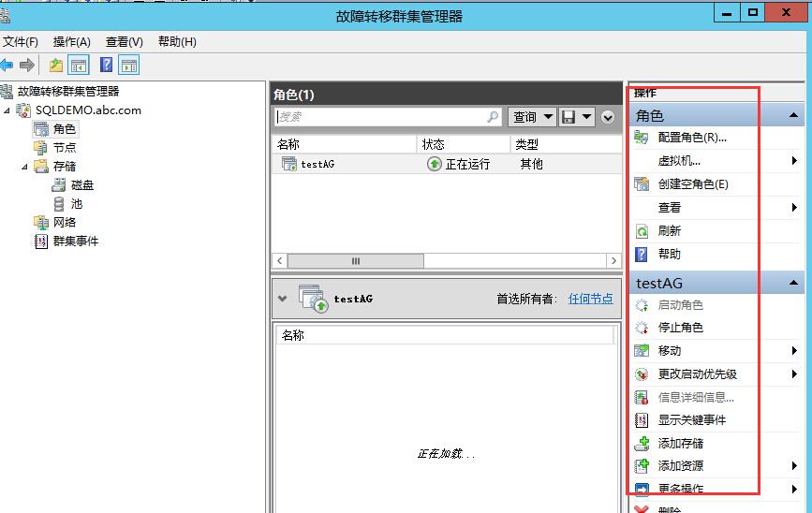Viewport: 812px width, 513px height.
Task: Click right arrow of horizontal scrollbar
Action: click(x=613, y=260)
